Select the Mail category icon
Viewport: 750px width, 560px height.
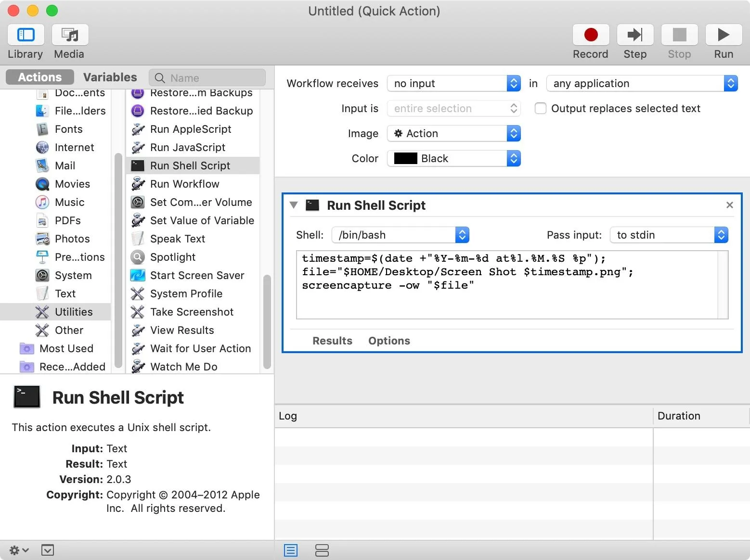click(42, 165)
